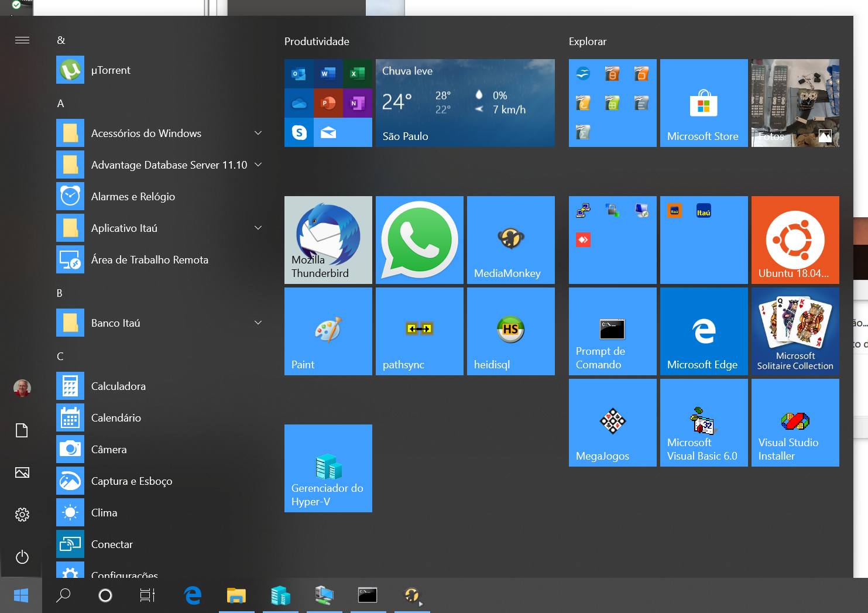The image size is (868, 613).
Task: Open the WhatsApp tile
Action: pyautogui.click(x=419, y=240)
